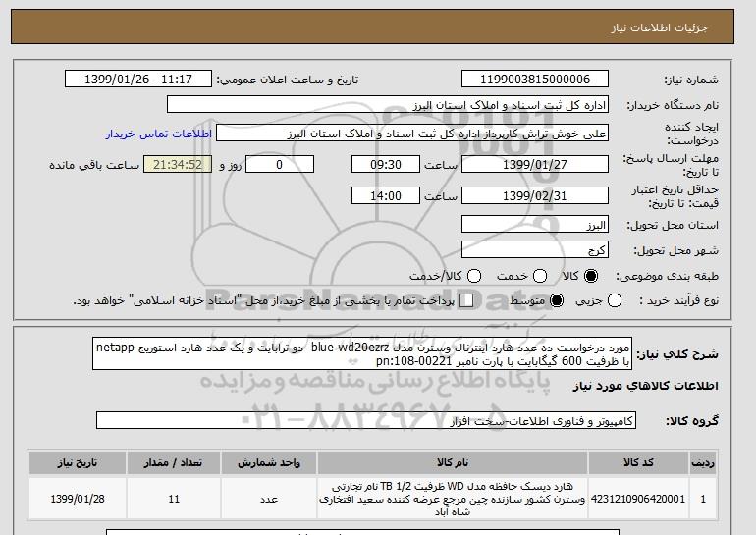
Task: Click شهر محل تحویل label
Action: click(675, 250)
